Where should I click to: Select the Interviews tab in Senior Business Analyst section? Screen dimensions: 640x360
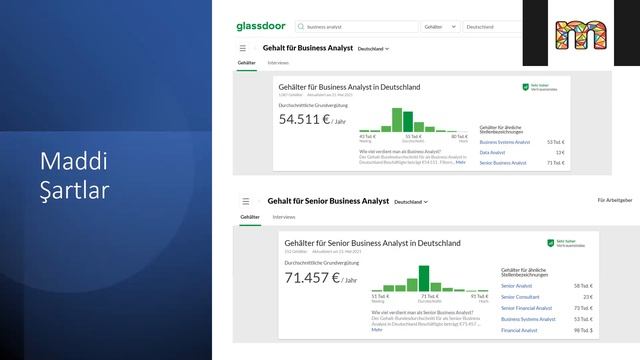pyautogui.click(x=284, y=217)
